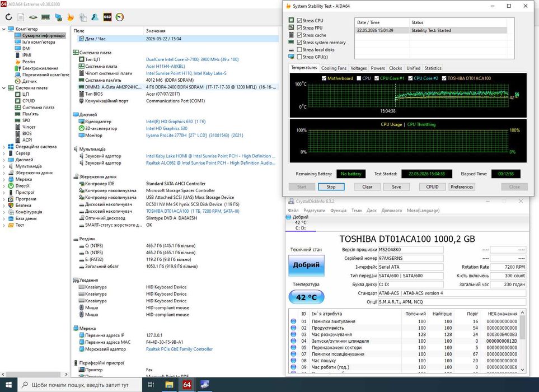Screen dimensions: 539x392
Task: Click Save in System Stability Test
Action: pos(396,186)
